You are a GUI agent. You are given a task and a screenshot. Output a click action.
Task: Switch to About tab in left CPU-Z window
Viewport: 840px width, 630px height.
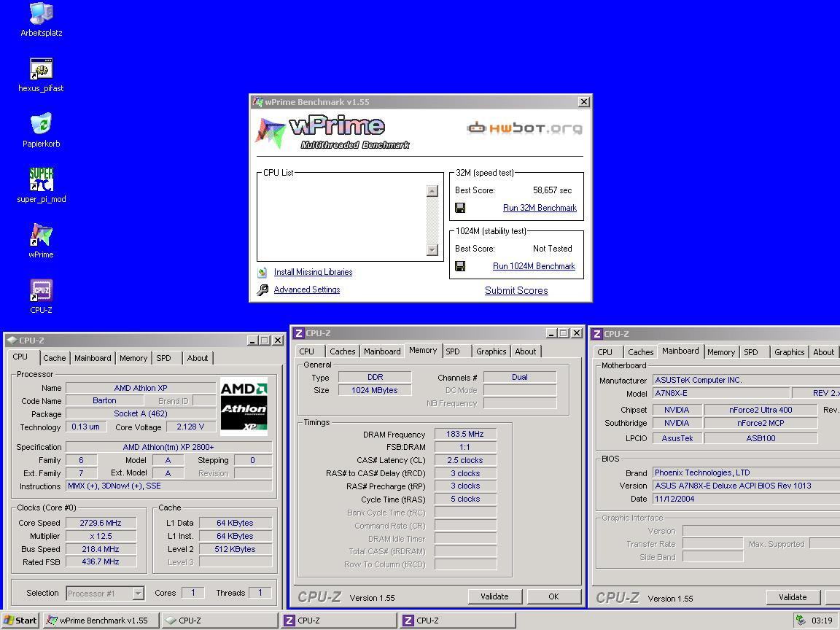[198, 358]
